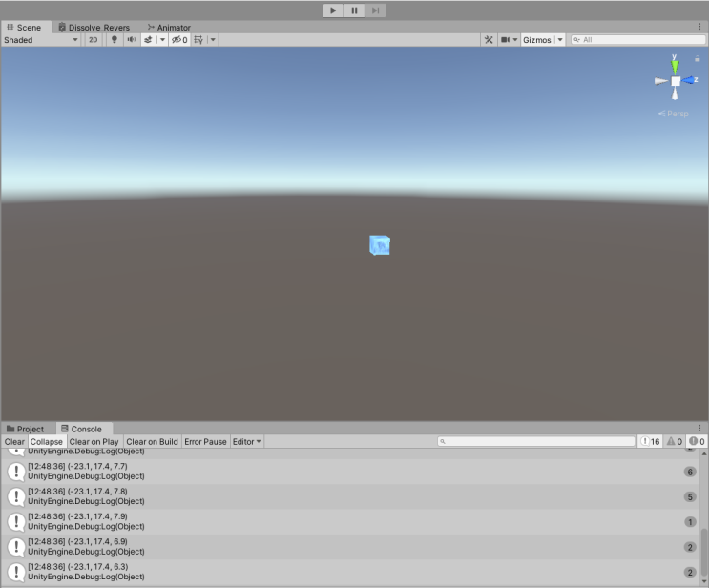Click the gizmo center cube

coord(675,81)
